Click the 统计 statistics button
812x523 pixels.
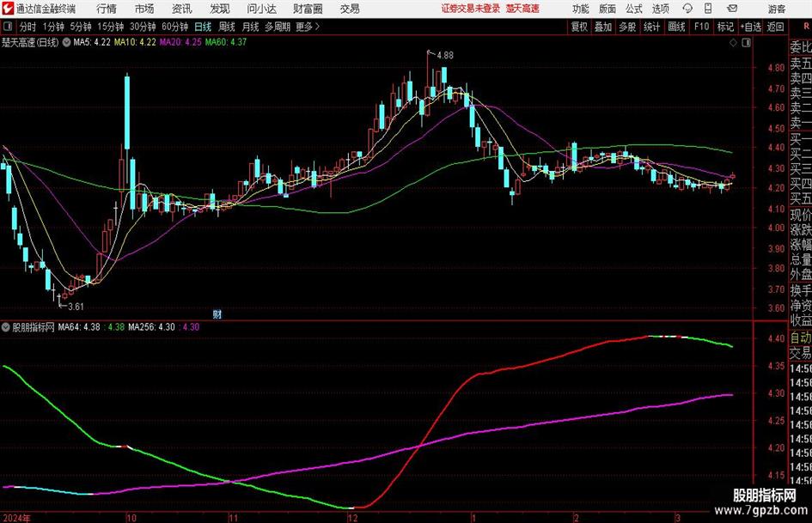click(651, 27)
